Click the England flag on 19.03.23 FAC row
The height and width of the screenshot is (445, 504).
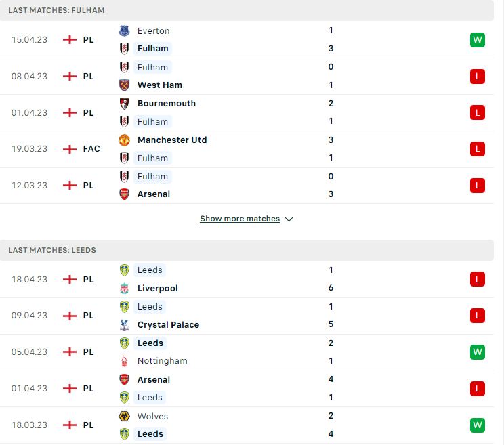point(69,149)
